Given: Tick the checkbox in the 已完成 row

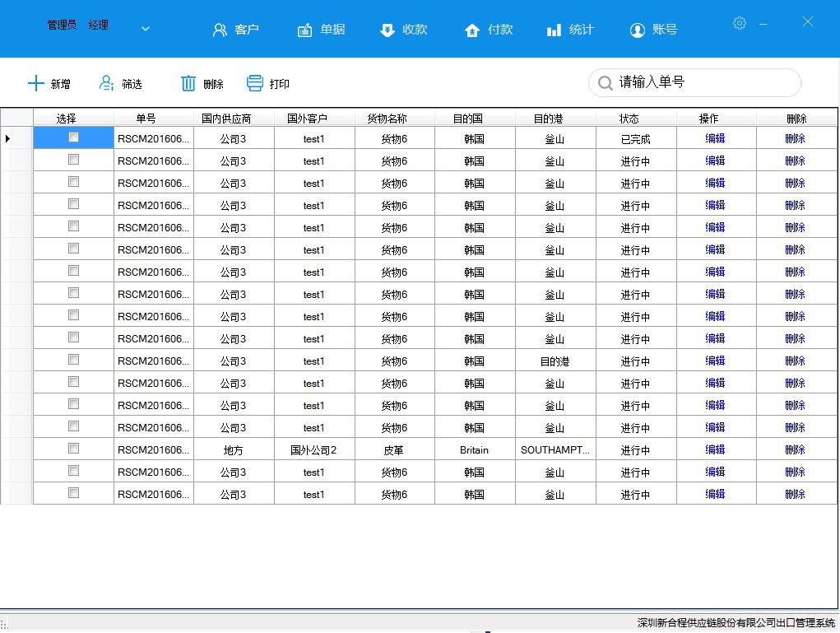Looking at the screenshot, I should pos(73,137).
